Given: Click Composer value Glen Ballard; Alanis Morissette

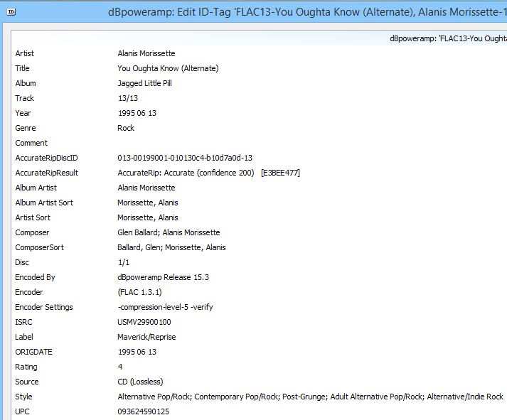Looking at the screenshot, I should tap(169, 232).
